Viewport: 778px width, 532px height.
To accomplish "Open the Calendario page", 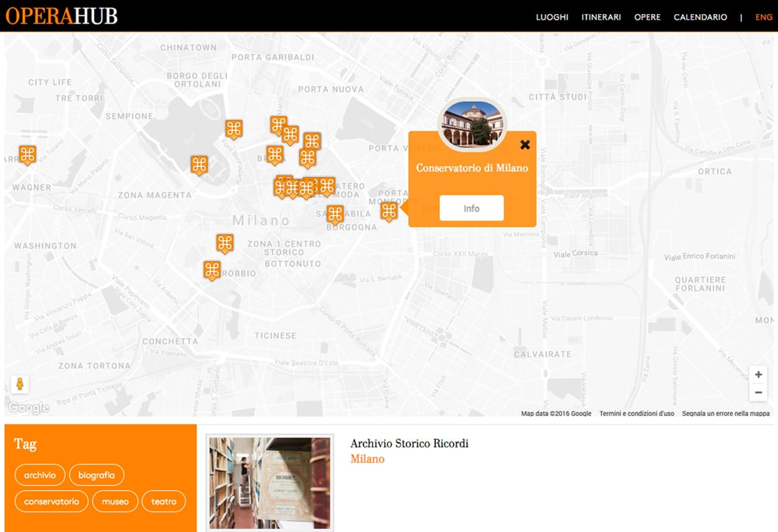I will (700, 17).
